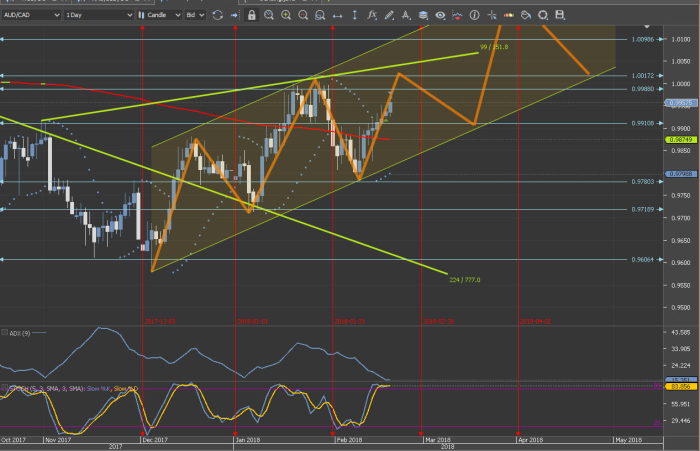Click the 224 / 777.0 trendline label
The width and height of the screenshot is (700, 451).
point(465,280)
